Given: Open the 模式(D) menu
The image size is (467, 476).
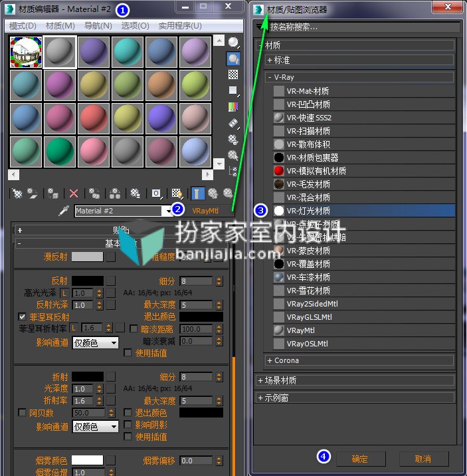Looking at the screenshot, I should [23, 26].
